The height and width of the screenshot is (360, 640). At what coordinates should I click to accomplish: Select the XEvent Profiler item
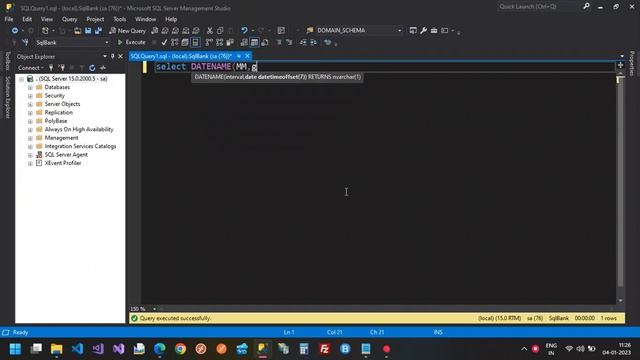pyautogui.click(x=63, y=163)
